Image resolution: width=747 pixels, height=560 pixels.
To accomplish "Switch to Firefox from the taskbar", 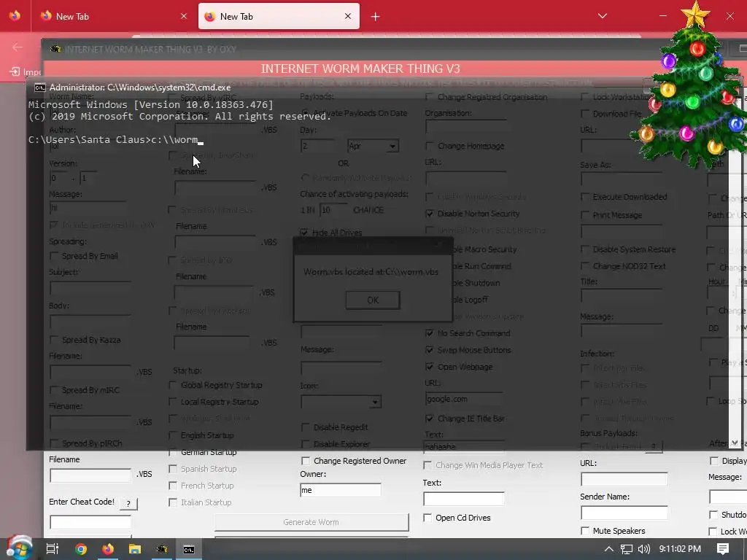I will 108,549.
